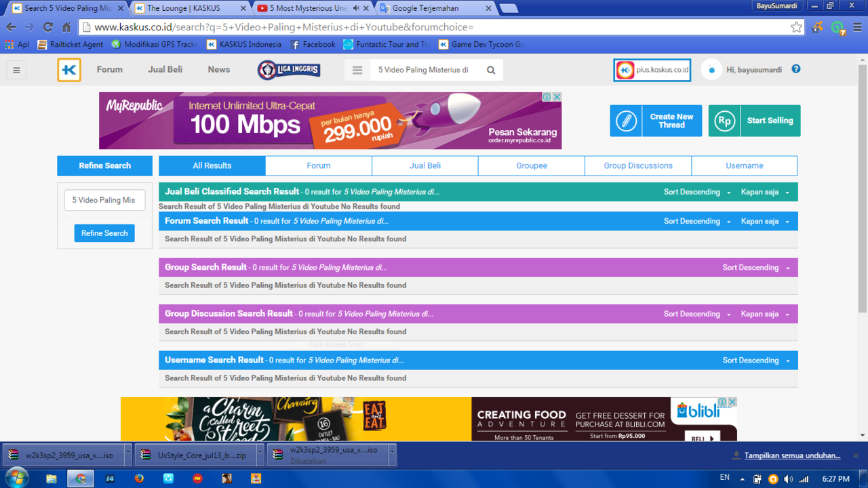Open Kapan saja in Group Discussion Search Result
Viewport: 868px width, 488px height.
click(x=765, y=314)
